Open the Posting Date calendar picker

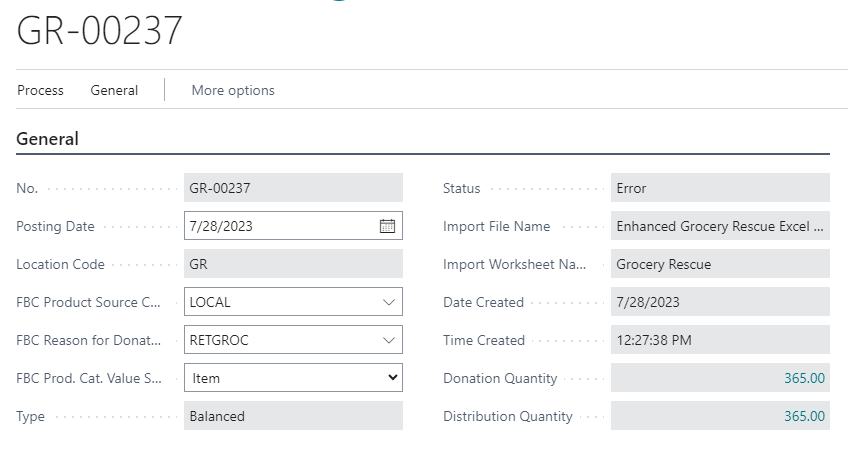388,226
